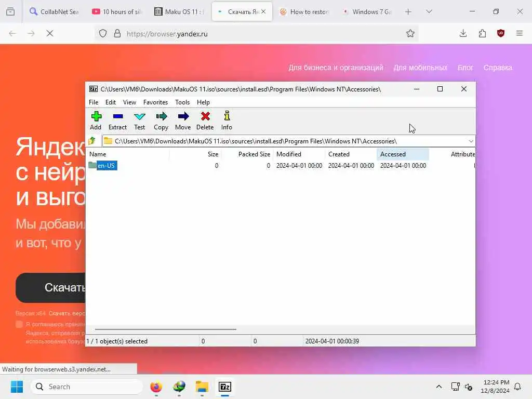Stop loading the page
This screenshot has width=532, height=399.
pos(50,33)
